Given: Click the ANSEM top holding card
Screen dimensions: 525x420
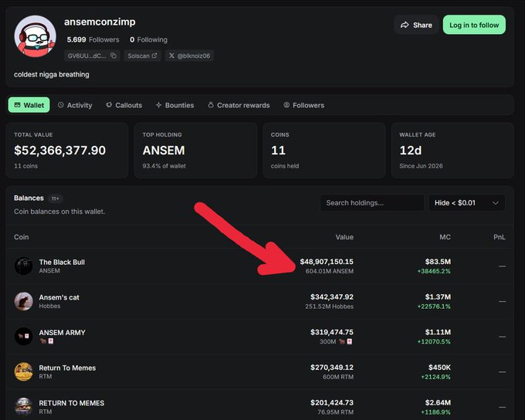Looking at the screenshot, I should [195, 150].
